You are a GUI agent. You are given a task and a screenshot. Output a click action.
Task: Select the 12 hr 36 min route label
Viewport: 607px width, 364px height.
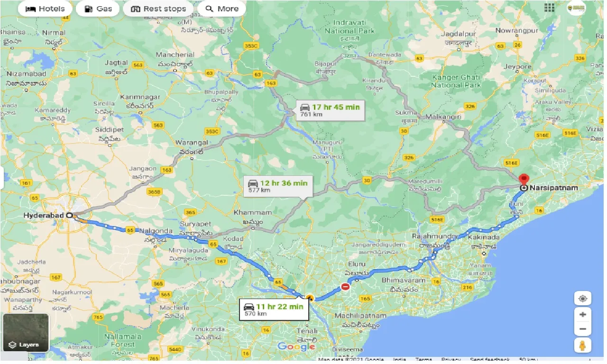click(278, 185)
